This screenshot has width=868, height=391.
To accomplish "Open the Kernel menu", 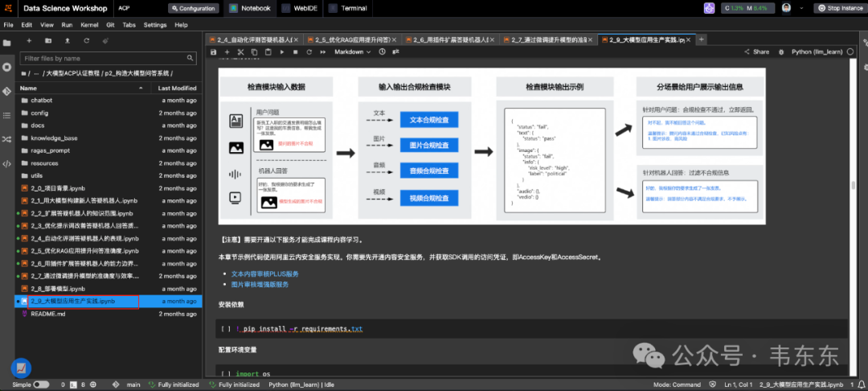I will pyautogui.click(x=89, y=25).
